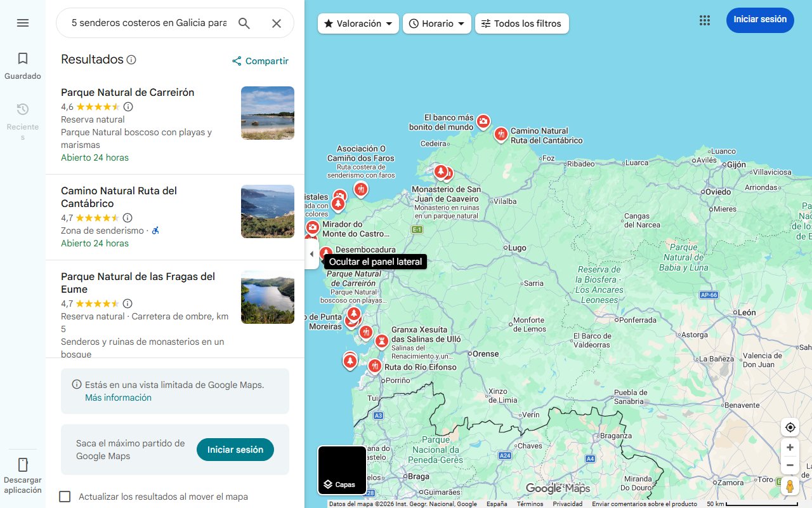The width and height of the screenshot is (812, 508).
Task: Open the Fragas del Eume photo thumbnail
Action: click(x=267, y=297)
